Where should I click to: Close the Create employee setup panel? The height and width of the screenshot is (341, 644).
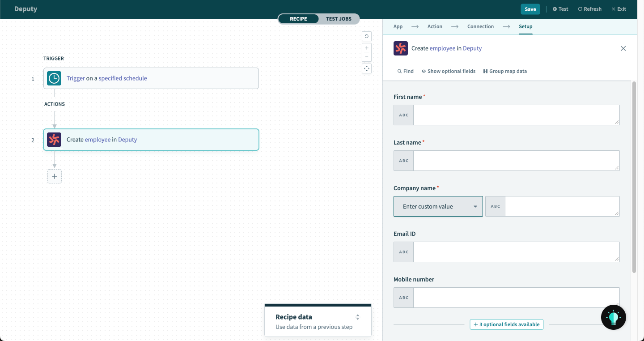click(x=623, y=48)
